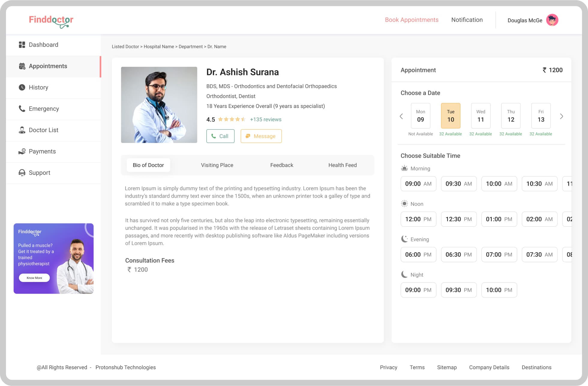
Task: Select Fri 13 date
Action: (541, 116)
